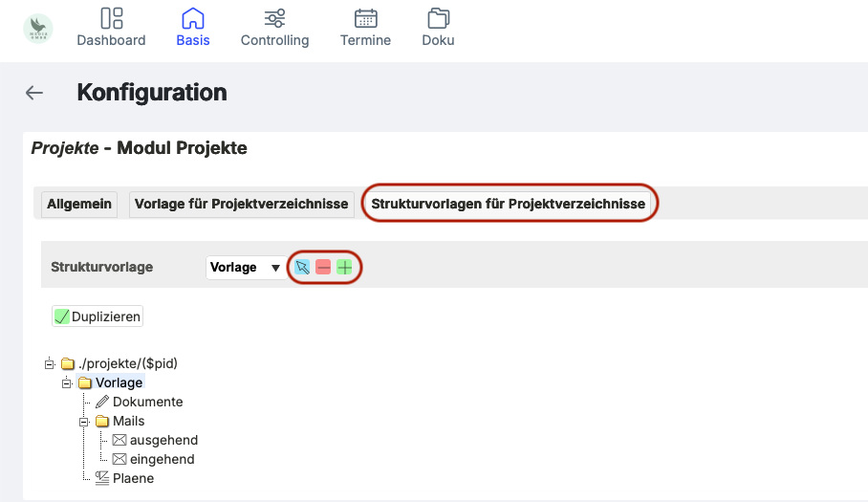Open the Termine calendar
This screenshot has height=502, width=868.
click(x=365, y=28)
